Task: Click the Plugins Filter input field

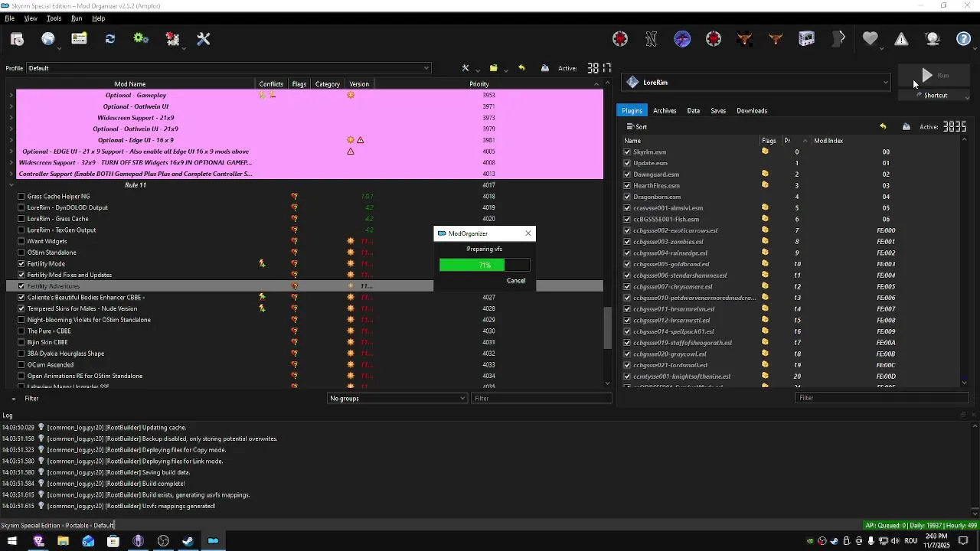Action: tap(882, 398)
